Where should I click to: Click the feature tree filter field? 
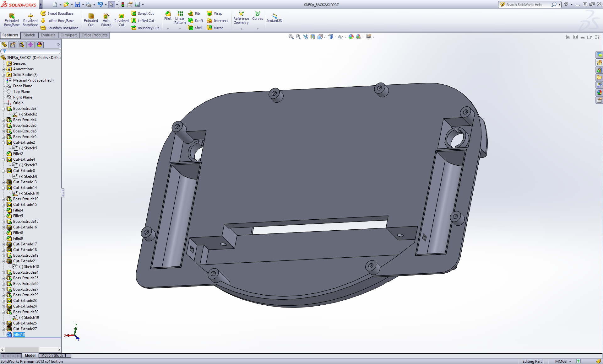click(x=31, y=51)
